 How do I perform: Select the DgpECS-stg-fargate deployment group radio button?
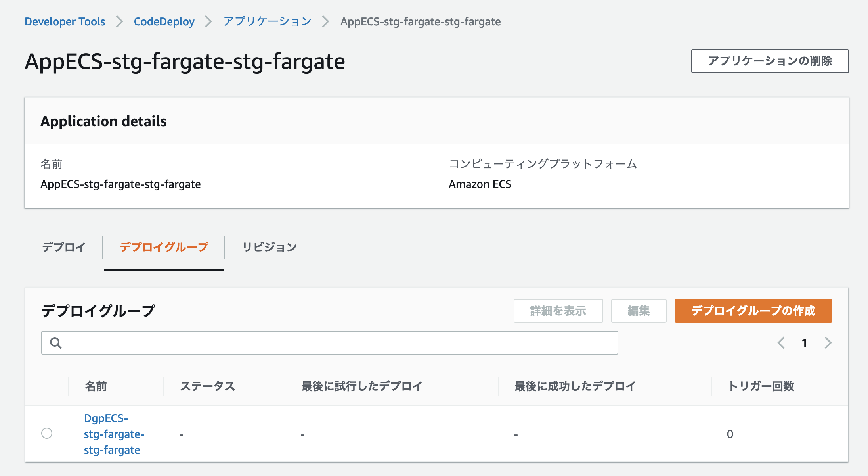[47, 433]
